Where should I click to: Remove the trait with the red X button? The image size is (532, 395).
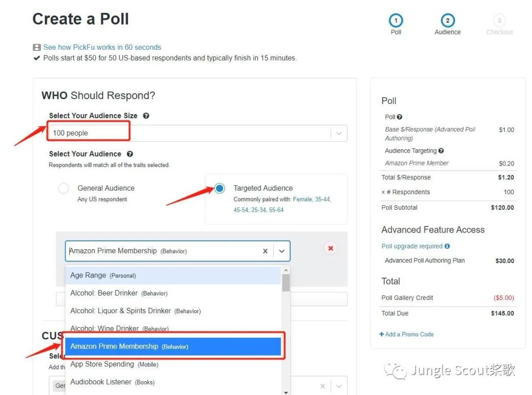coord(331,248)
